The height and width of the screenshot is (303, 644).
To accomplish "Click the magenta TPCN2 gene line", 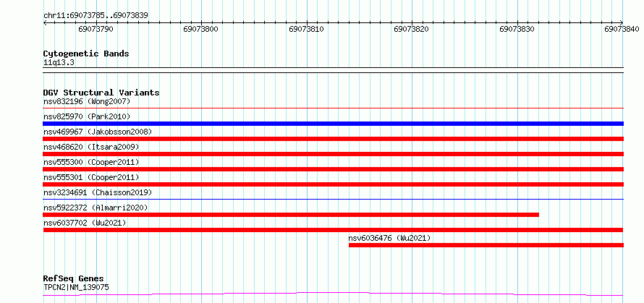I will coord(333,294).
